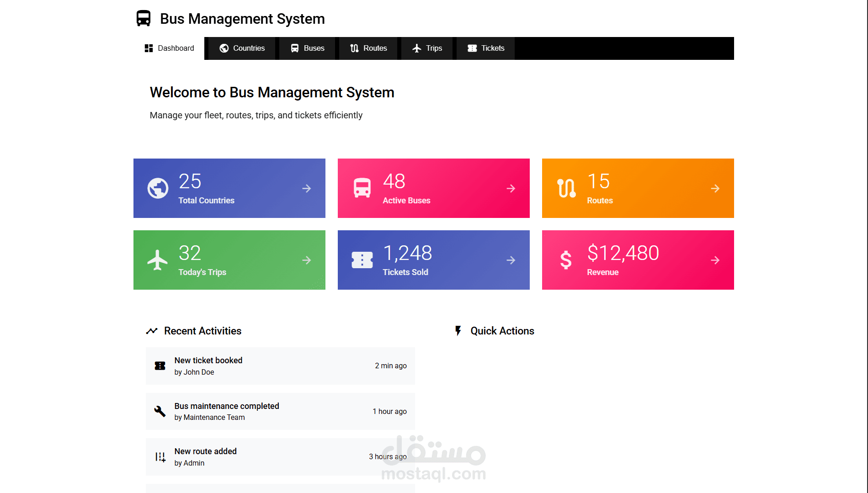Open the "Tickets Sold" label
The width and height of the screenshot is (868, 493).
[x=405, y=272]
